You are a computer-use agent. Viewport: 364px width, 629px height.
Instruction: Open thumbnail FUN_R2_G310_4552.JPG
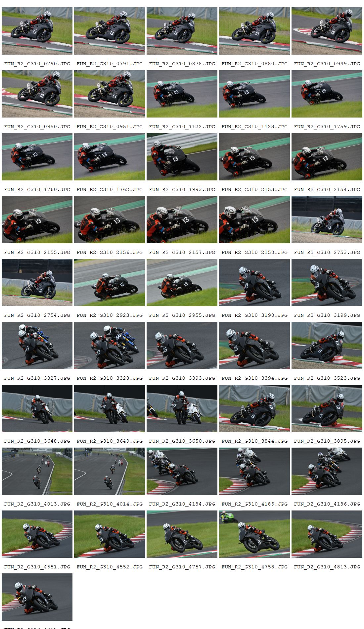[110, 534]
